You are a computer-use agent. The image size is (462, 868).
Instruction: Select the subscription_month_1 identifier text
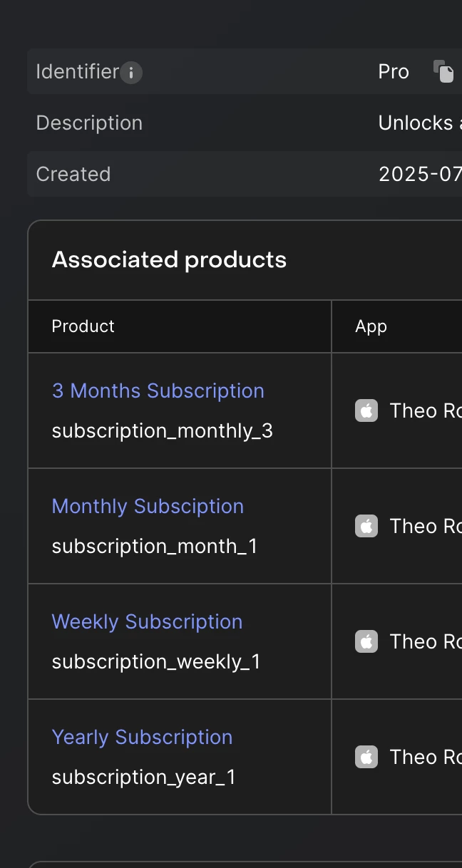tap(155, 546)
